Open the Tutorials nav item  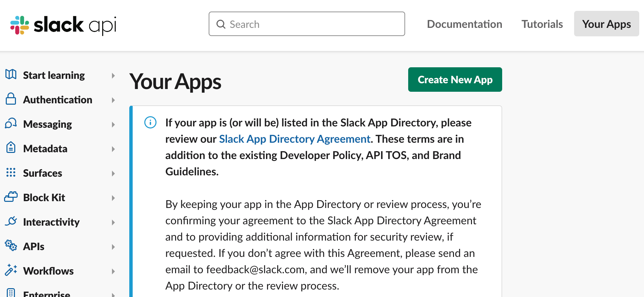tap(542, 24)
